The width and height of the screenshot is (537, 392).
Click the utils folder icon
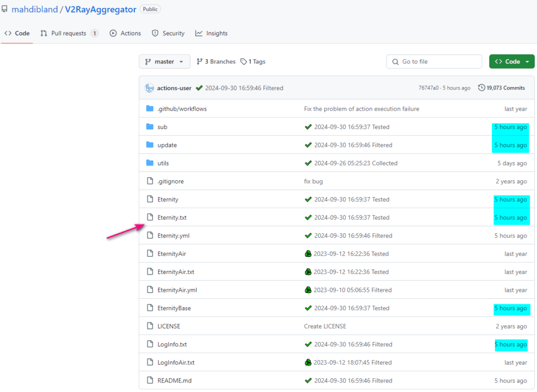pos(149,163)
